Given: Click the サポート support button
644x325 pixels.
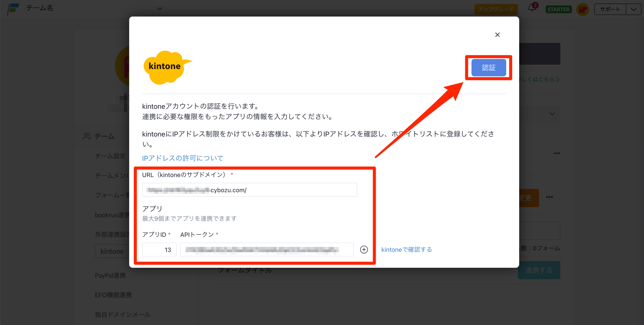Looking at the screenshot, I should 610,9.
